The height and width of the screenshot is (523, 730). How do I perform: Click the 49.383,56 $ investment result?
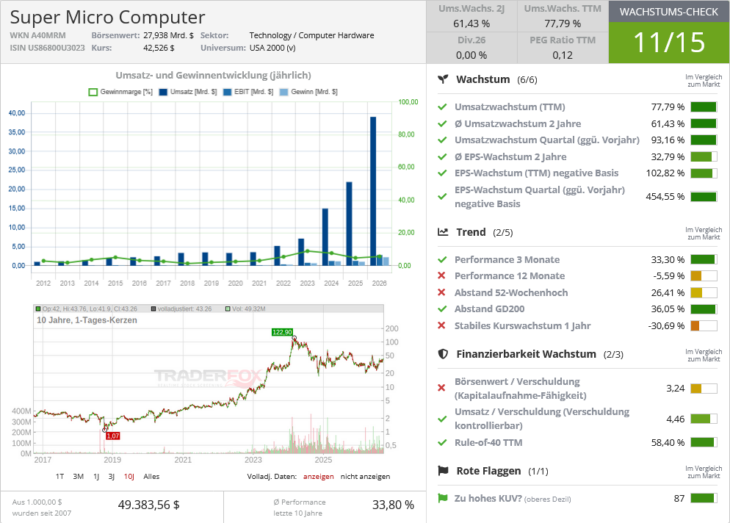[x=149, y=505]
